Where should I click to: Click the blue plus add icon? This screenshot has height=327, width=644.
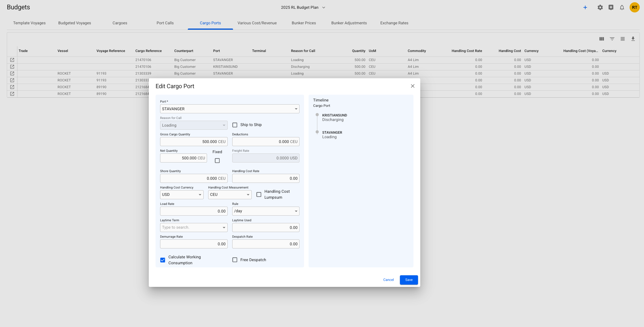585,8
